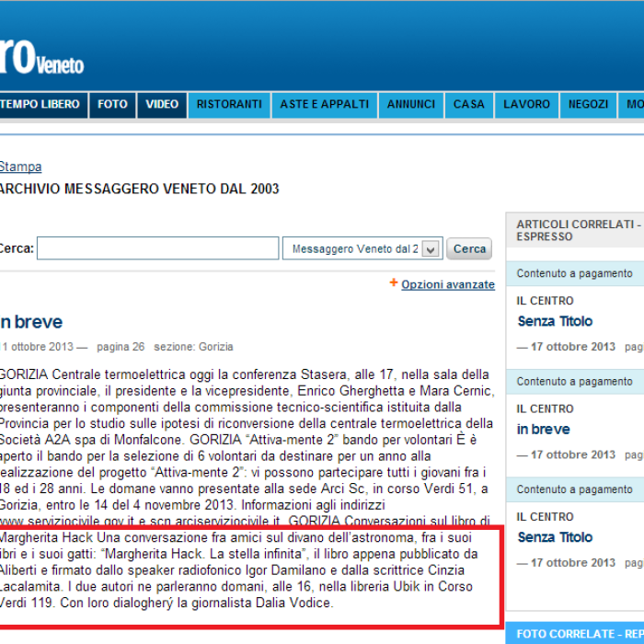Focus the Cerca search input field
Viewport: 644px width, 644px height.
(157, 248)
